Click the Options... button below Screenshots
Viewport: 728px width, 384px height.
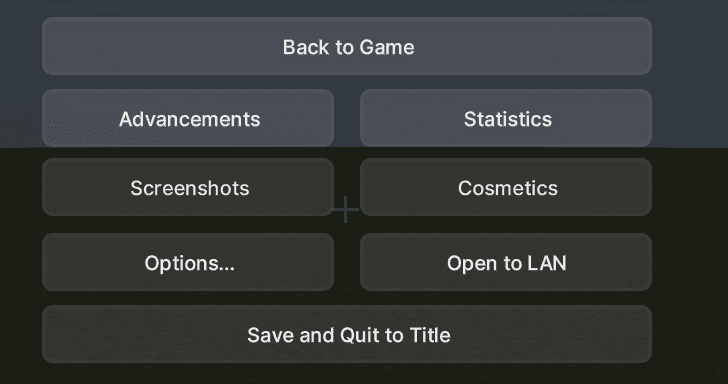click(188, 262)
